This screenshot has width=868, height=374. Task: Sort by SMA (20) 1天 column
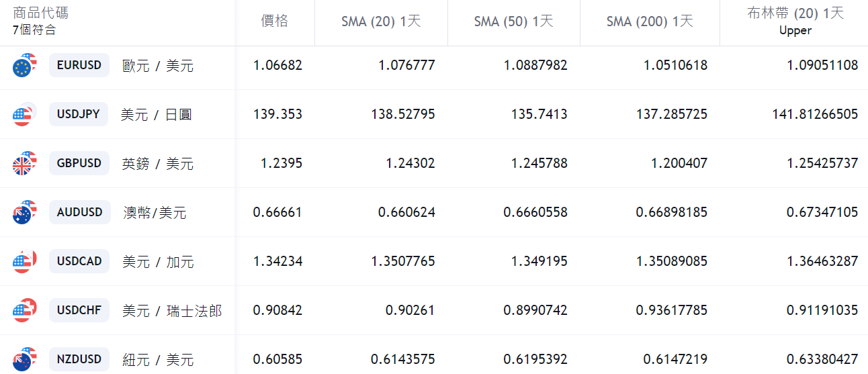[x=381, y=21]
